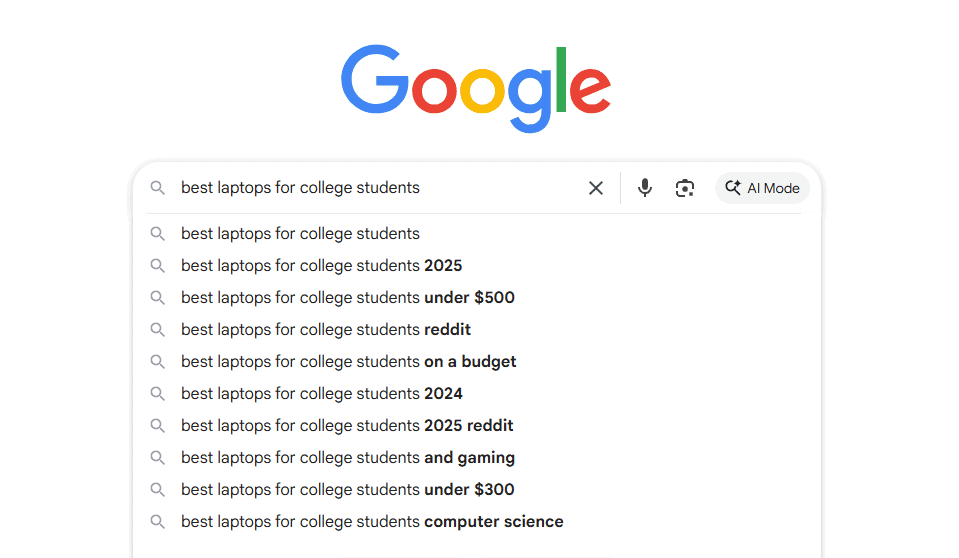Choose the "and gaming" suggestion
Viewport: 959px width, 558px height.
[347, 458]
